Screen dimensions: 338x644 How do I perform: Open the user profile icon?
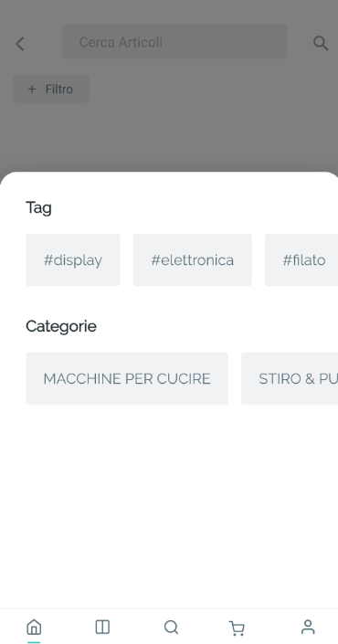[308, 628]
